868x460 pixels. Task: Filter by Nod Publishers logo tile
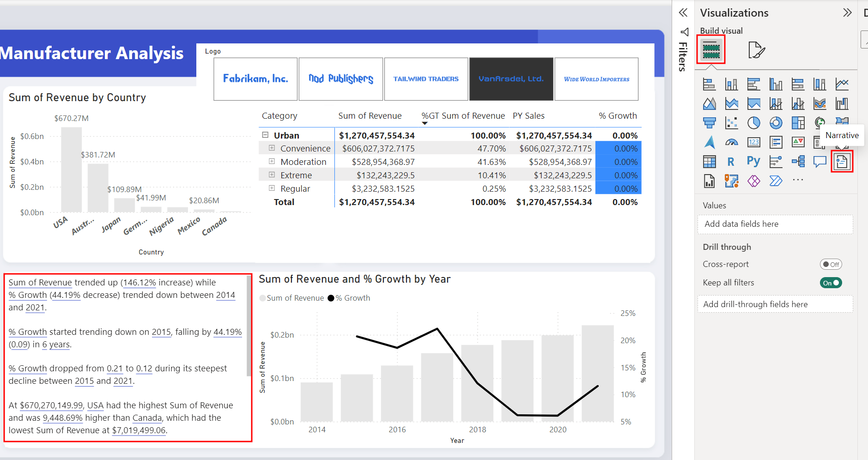point(341,79)
